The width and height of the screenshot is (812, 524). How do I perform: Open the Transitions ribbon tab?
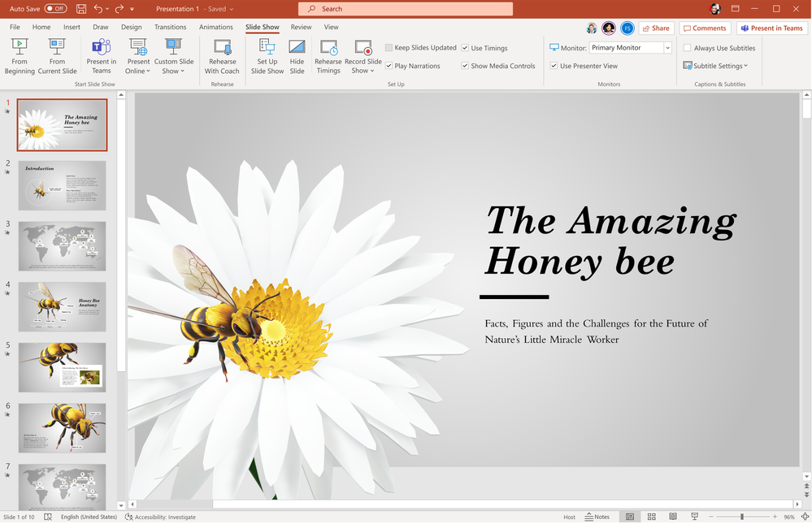pyautogui.click(x=170, y=27)
